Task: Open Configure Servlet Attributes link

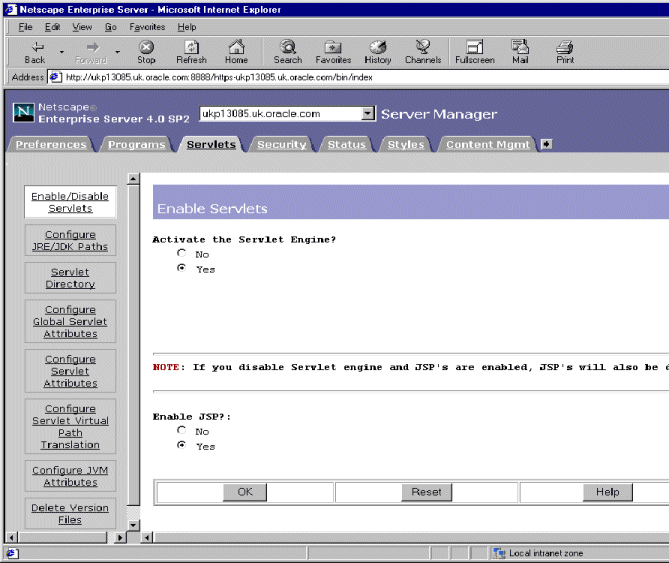Action: pos(70,371)
